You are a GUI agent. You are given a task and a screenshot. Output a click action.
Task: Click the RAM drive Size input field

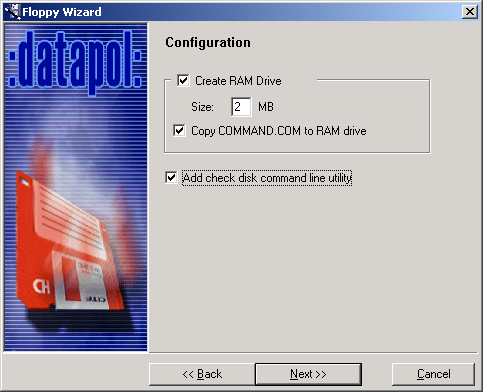[241, 107]
